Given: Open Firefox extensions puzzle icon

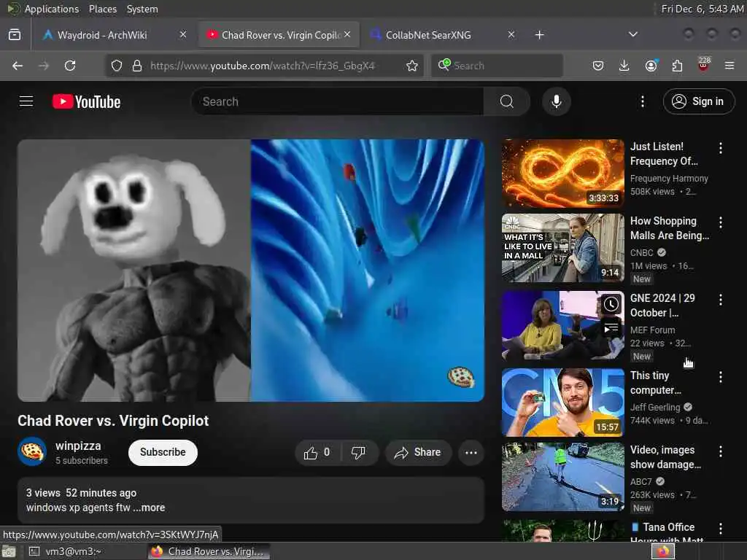Looking at the screenshot, I should click(x=677, y=66).
